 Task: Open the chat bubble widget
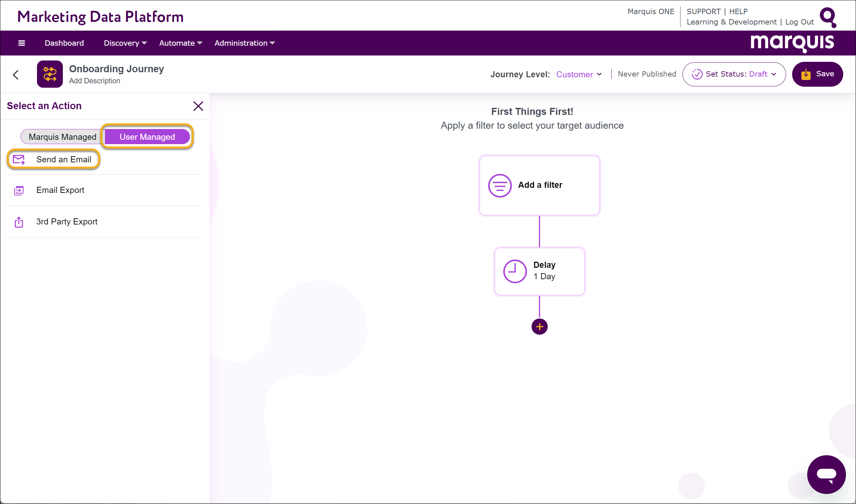(826, 474)
